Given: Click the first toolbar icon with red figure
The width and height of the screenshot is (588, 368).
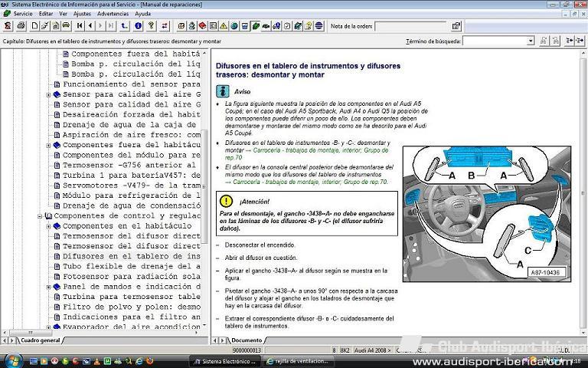Looking at the screenshot, I should tap(8, 26).
